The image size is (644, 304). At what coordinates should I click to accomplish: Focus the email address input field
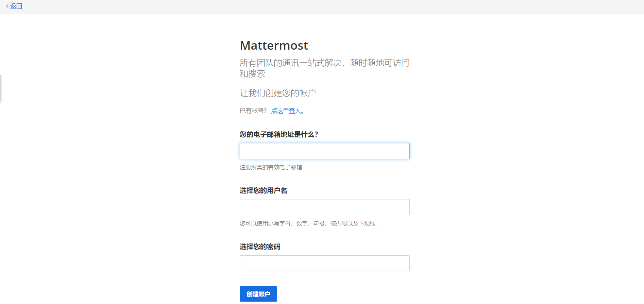[x=324, y=151]
